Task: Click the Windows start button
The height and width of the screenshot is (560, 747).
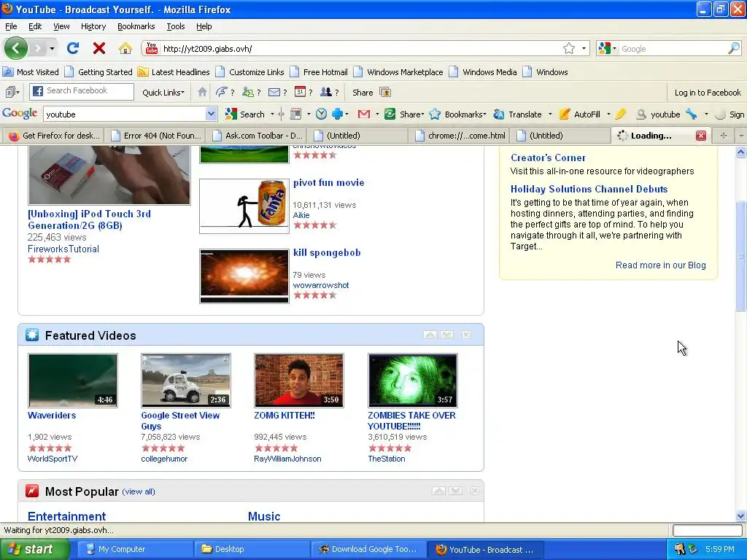Action: 34,549
